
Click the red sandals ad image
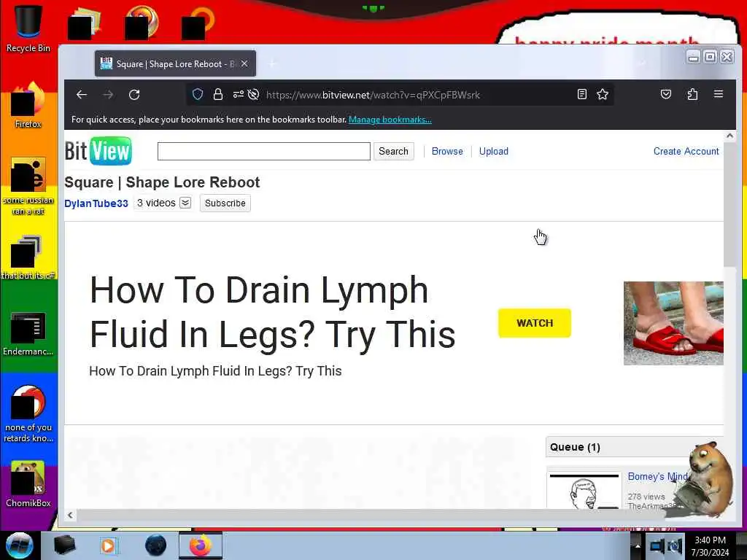point(673,323)
